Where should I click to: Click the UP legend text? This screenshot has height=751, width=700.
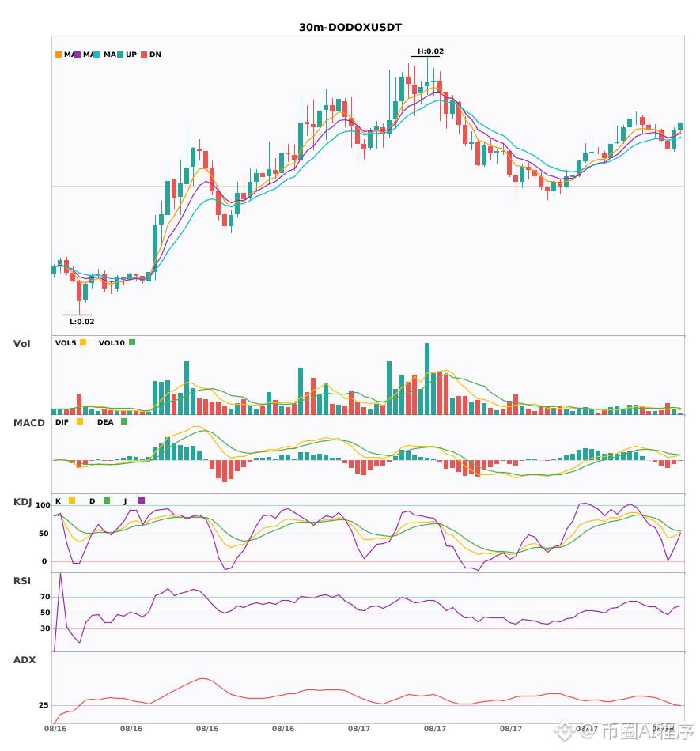[131, 55]
